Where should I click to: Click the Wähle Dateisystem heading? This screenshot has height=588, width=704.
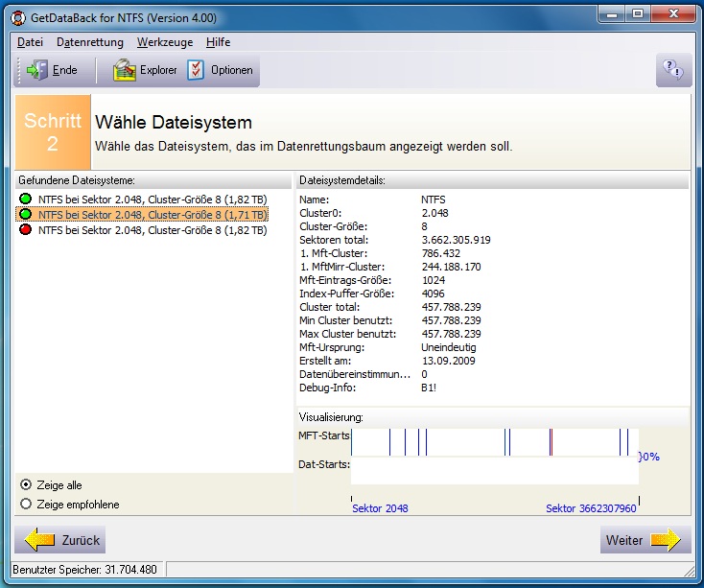point(174,122)
